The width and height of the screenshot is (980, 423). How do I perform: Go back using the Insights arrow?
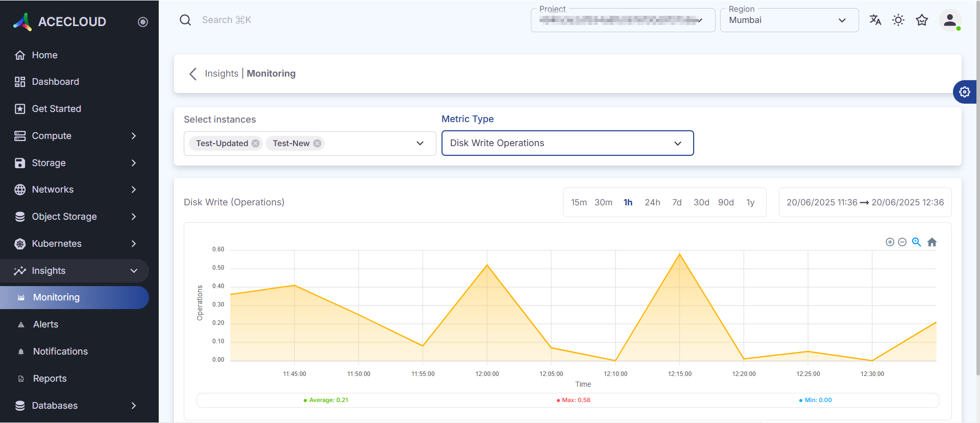pyautogui.click(x=193, y=74)
